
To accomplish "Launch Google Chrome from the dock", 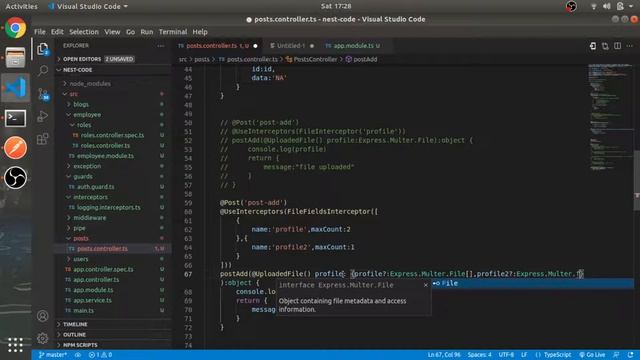I will (16, 28).
